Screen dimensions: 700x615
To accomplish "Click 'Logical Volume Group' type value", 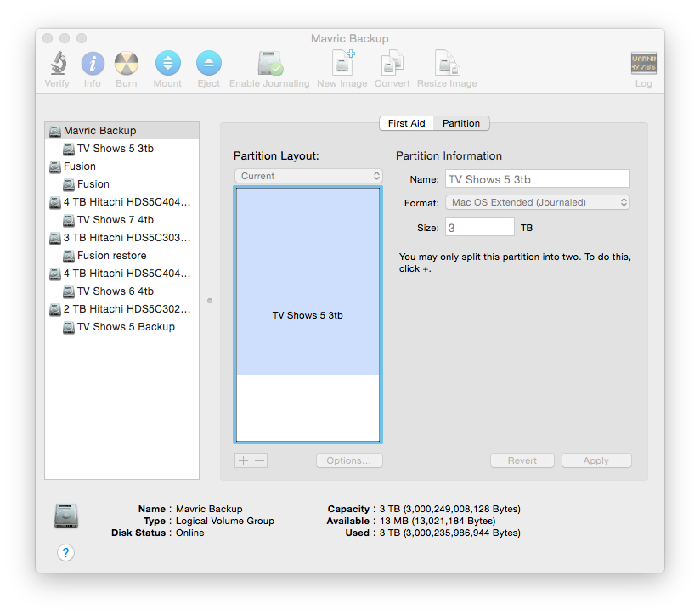I will [x=225, y=521].
